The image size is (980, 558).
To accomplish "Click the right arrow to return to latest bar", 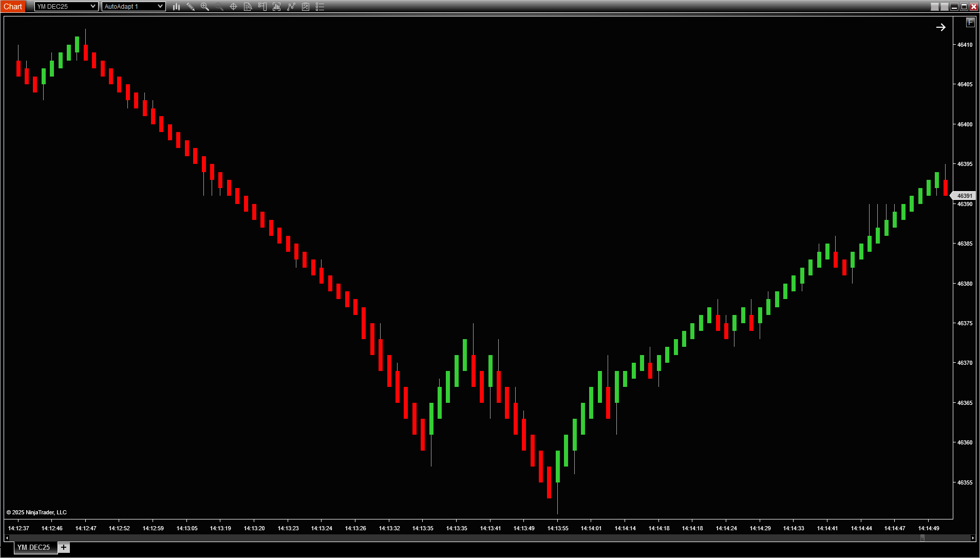I will pos(940,27).
